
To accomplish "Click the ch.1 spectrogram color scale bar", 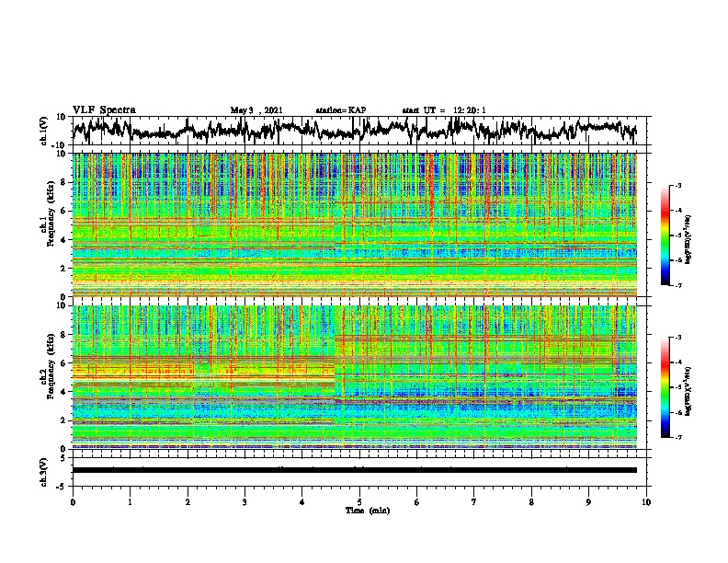I will click(x=665, y=236).
